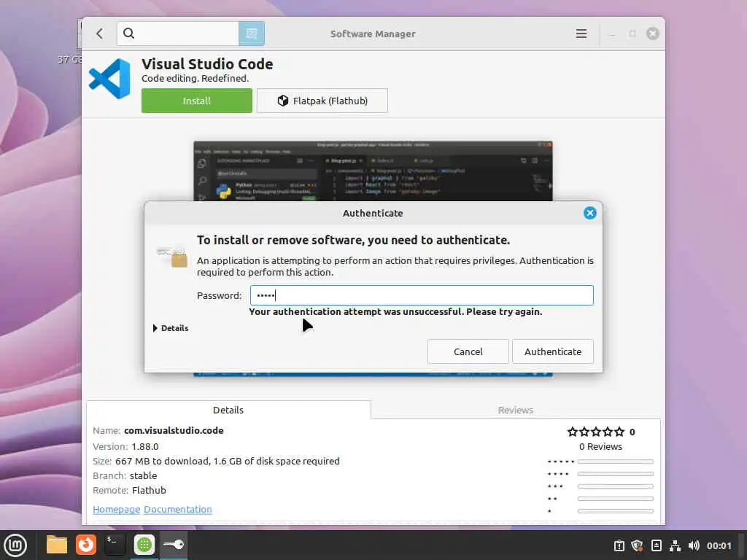Click the clipboard-style tray icon left of the shield
The height and width of the screenshot is (560, 747).
619,545
